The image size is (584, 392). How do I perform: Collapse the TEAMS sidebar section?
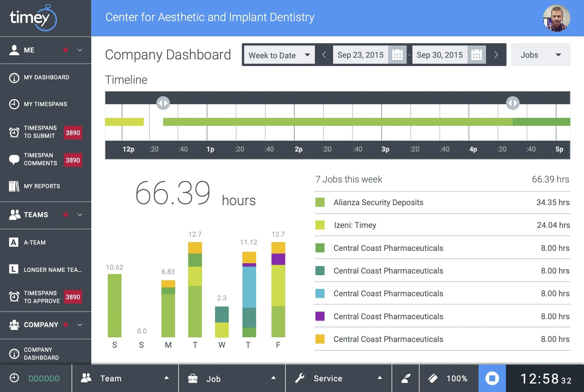[80, 215]
